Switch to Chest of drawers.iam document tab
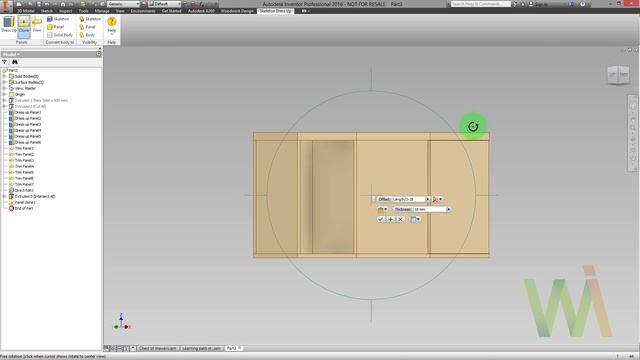The image size is (640, 360). point(158,349)
